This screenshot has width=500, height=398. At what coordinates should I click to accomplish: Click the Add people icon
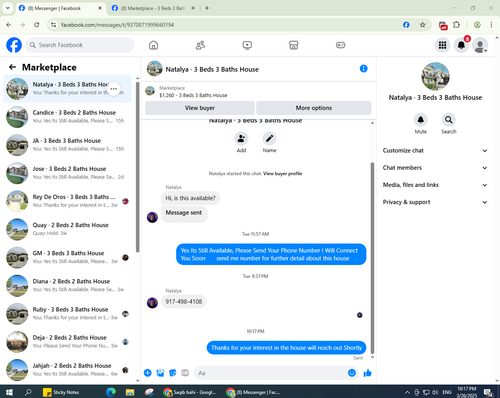[x=241, y=138]
